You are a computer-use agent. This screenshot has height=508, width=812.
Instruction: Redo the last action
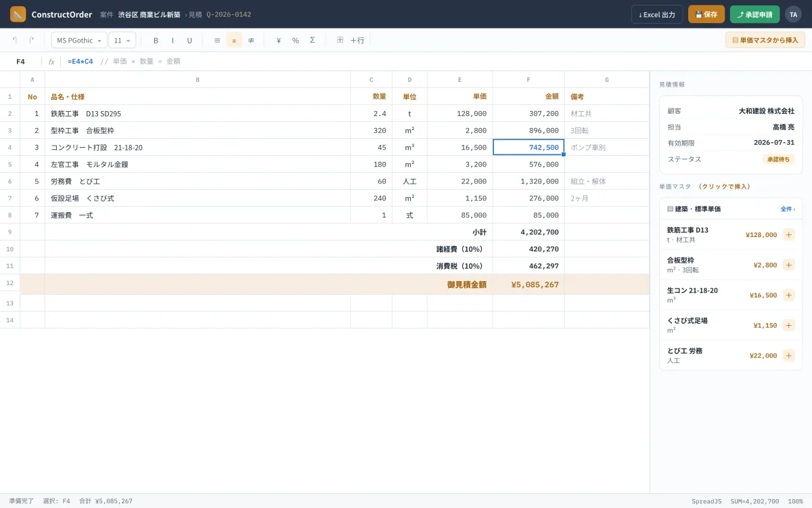click(x=31, y=40)
